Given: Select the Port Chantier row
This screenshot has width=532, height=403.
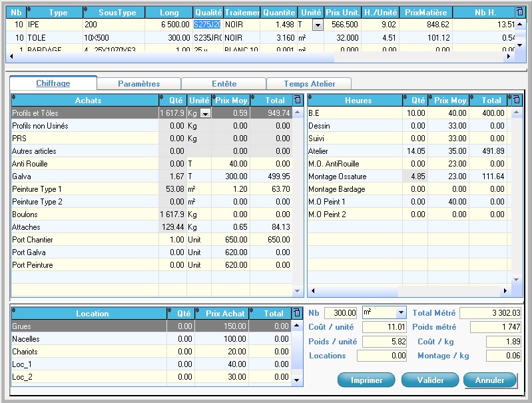Looking at the screenshot, I should click(152, 239).
